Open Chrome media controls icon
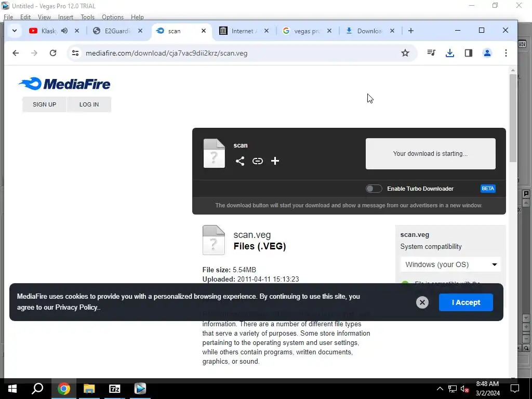 click(x=431, y=53)
